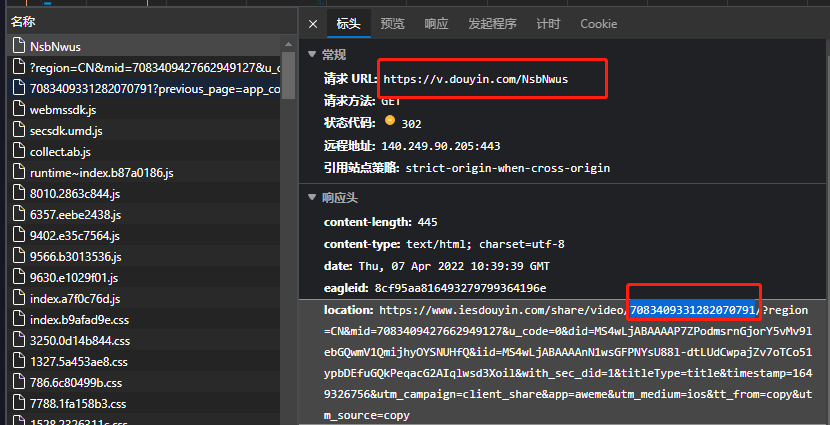This screenshot has height=425, width=830.
Task: Click the content-length value 445
Action: (x=427, y=222)
